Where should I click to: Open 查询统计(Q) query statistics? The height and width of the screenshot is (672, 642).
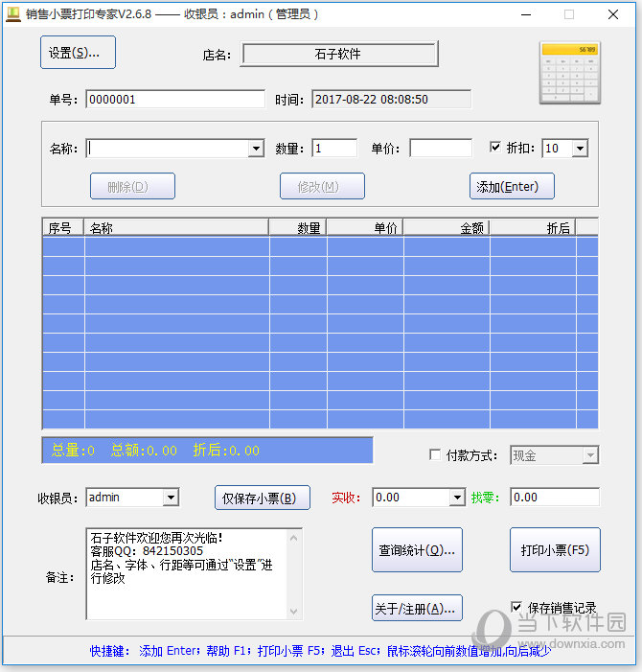point(417,550)
